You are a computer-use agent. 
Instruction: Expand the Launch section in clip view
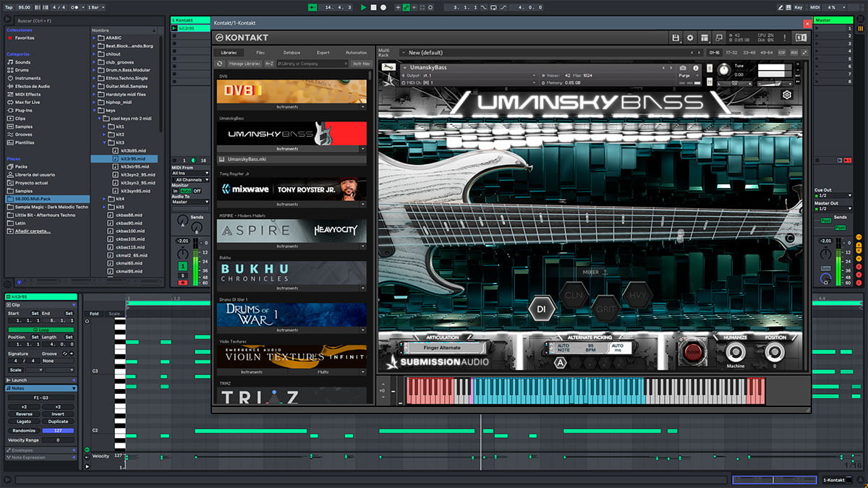pos(74,380)
